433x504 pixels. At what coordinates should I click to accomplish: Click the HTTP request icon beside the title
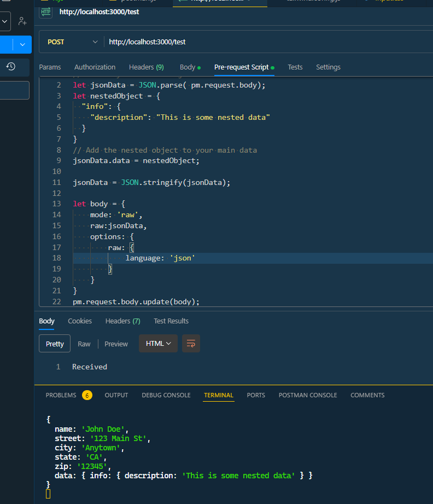[46, 12]
